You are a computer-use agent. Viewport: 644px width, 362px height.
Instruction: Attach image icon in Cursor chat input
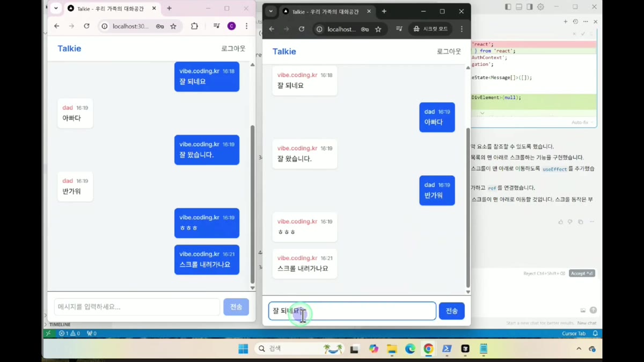coord(583,310)
